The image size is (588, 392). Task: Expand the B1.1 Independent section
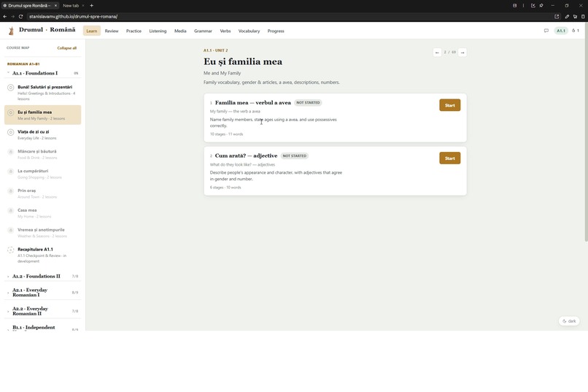43,328
